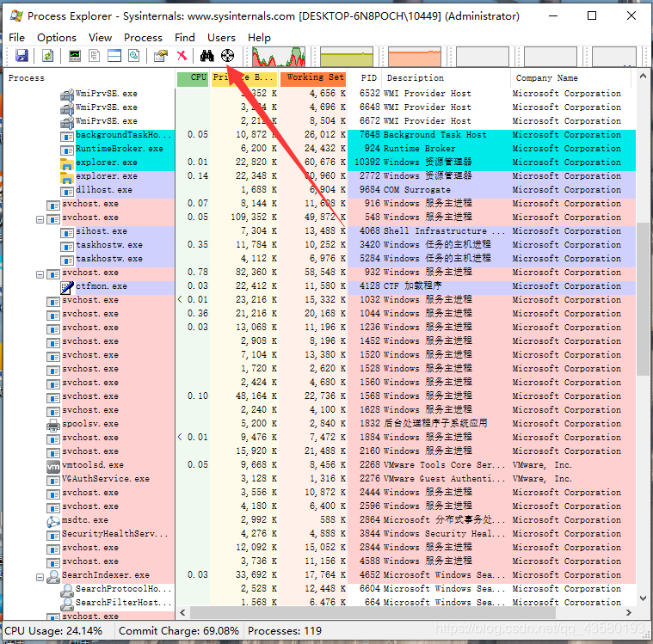This screenshot has width=653, height=644.
Task: Open the Help menu
Action: point(260,38)
